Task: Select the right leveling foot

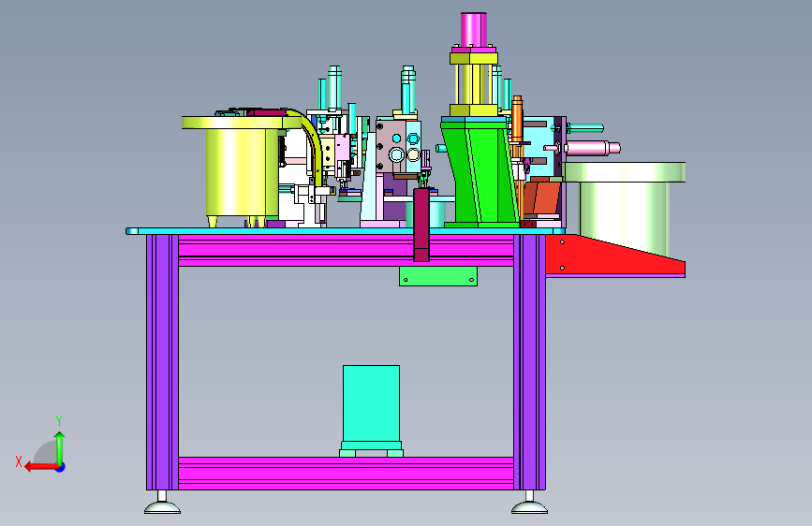Action: [x=529, y=504]
